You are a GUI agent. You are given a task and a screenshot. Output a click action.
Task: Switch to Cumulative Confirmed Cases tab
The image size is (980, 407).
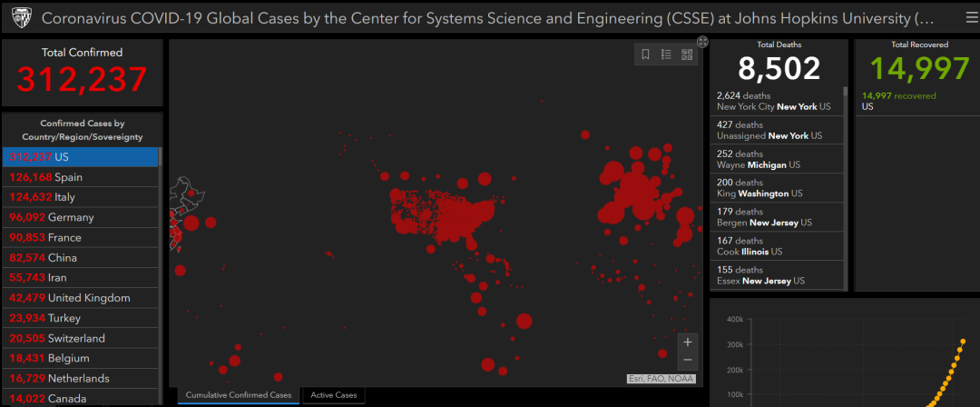pyautogui.click(x=239, y=395)
